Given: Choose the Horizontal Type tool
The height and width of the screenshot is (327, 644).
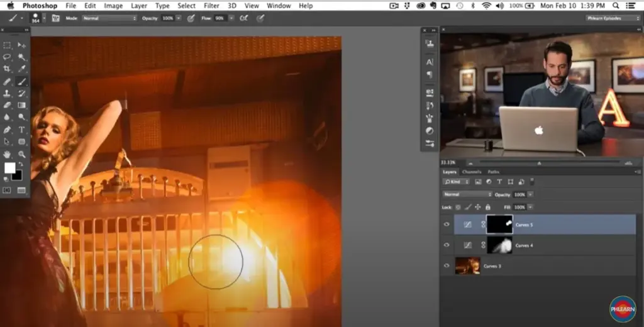Looking at the screenshot, I should pyautogui.click(x=21, y=130).
